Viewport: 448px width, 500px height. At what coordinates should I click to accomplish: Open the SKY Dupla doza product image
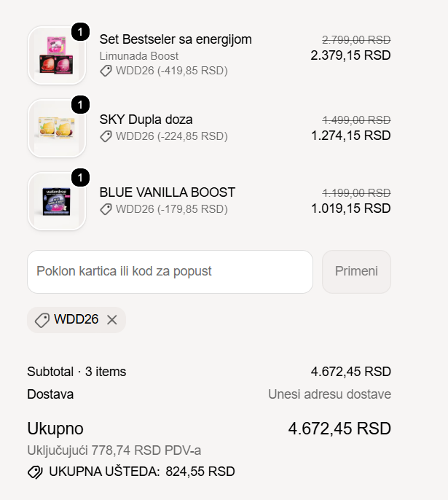(57, 128)
